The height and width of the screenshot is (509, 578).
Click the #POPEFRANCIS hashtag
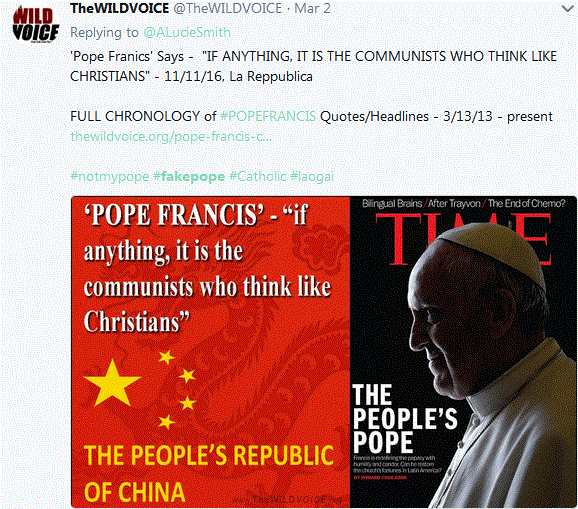pyautogui.click(x=268, y=116)
